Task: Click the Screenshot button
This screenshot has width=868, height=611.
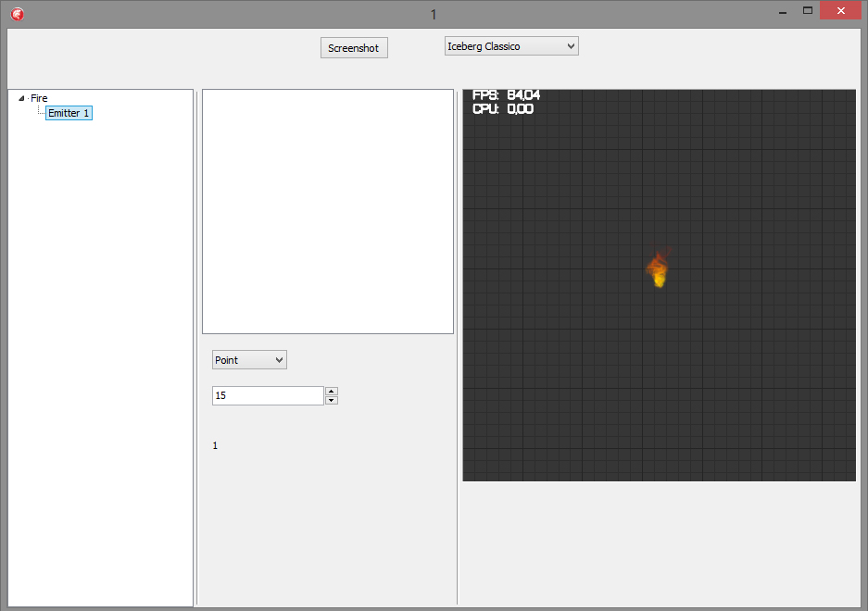Action: click(x=354, y=47)
